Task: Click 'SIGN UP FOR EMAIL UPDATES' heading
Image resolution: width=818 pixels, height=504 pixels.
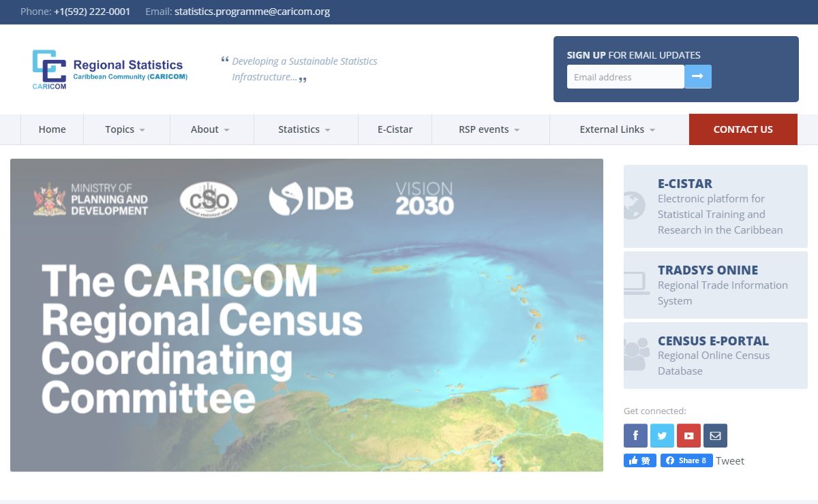Action: (633, 55)
